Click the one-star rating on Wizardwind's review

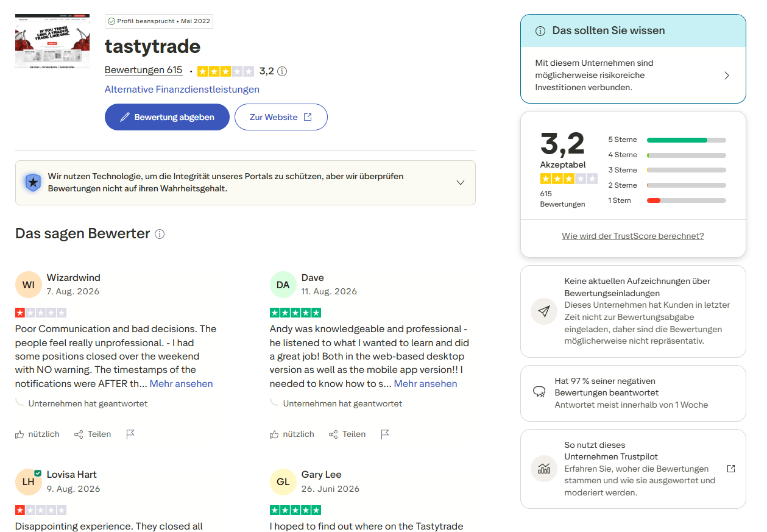(41, 313)
